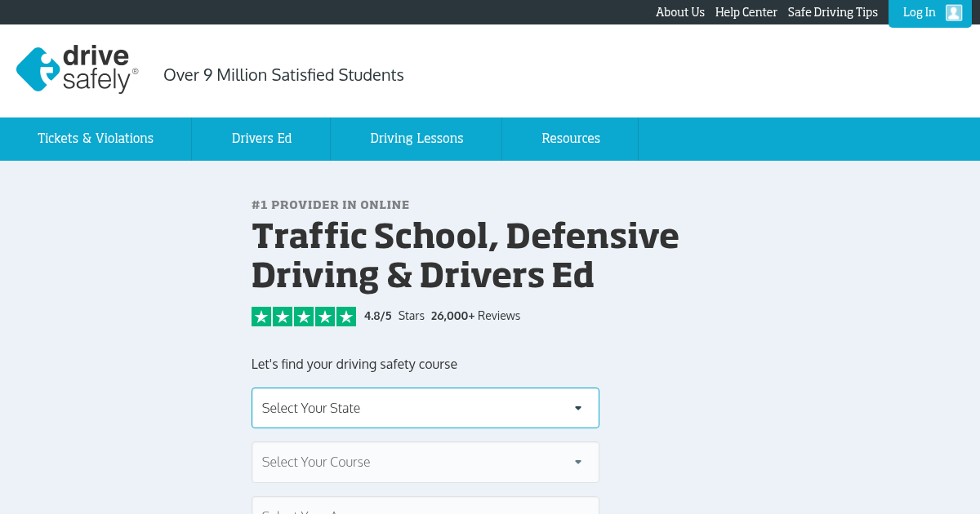Open the About Us link
This screenshot has width=980, height=514.
click(680, 12)
